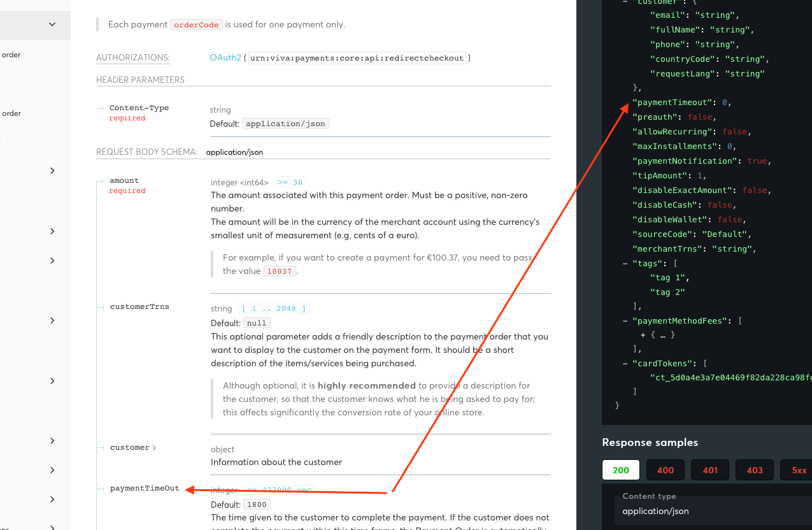The height and width of the screenshot is (530, 812).
Task: Click the orderCode inline code label
Action: tap(196, 25)
